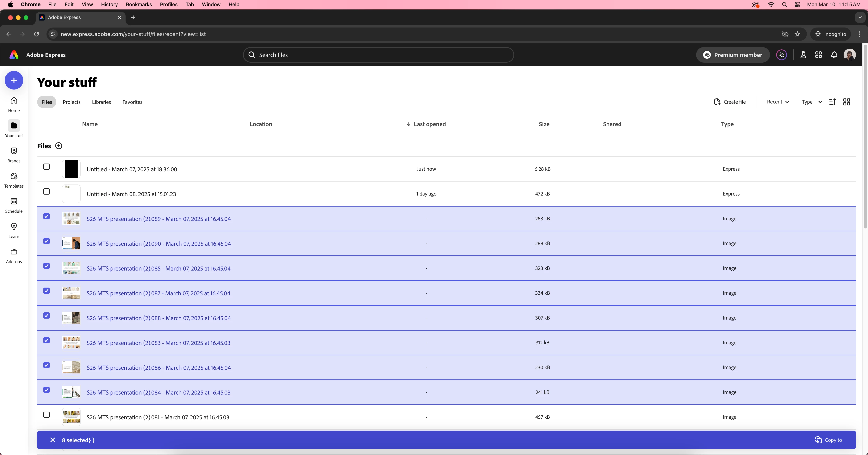Toggle sort order direction icon

tap(832, 102)
